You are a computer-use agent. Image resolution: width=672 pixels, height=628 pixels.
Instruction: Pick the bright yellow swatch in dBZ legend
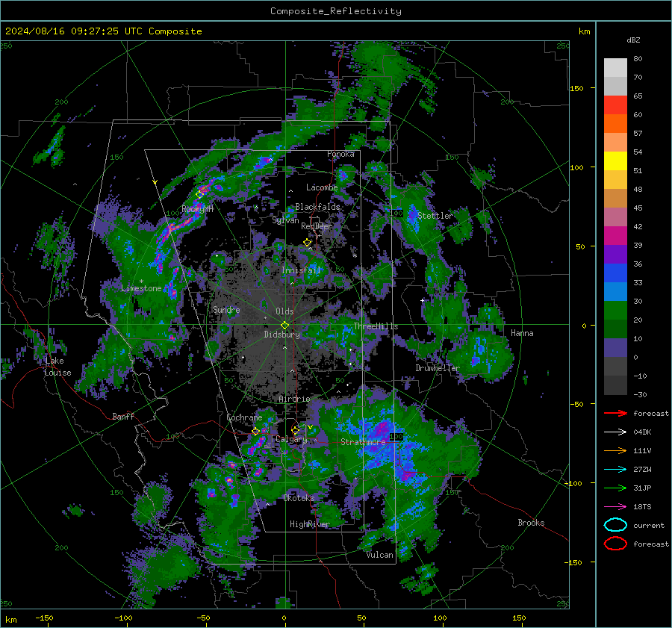[x=615, y=161]
